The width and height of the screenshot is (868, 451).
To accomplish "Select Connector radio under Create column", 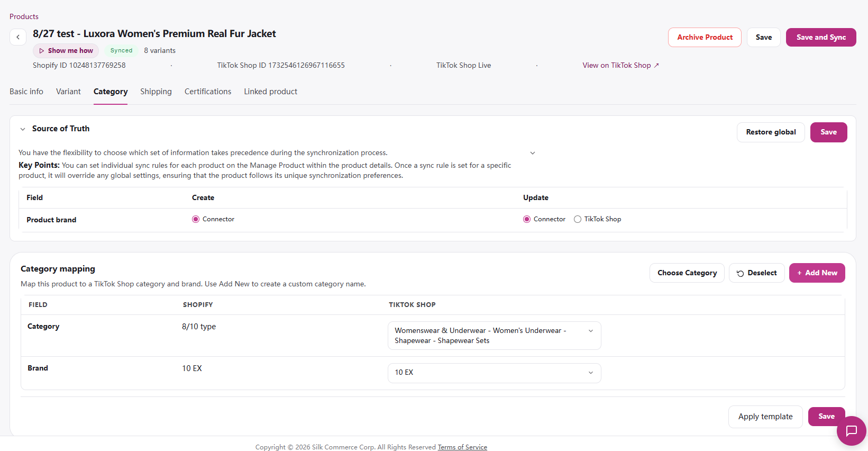I will (196, 219).
